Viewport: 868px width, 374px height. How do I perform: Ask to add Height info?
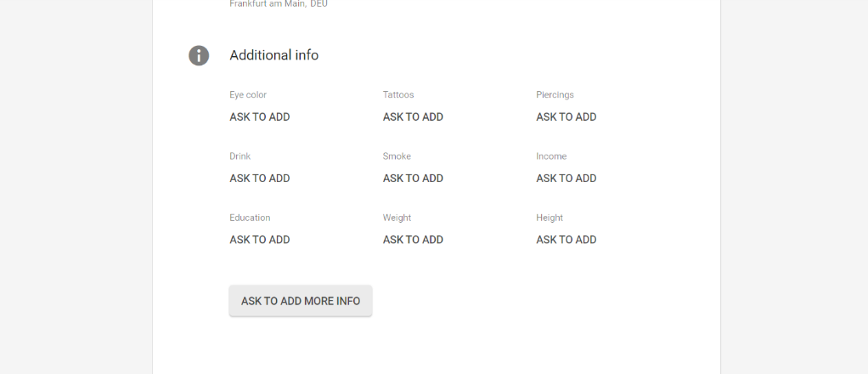point(566,240)
